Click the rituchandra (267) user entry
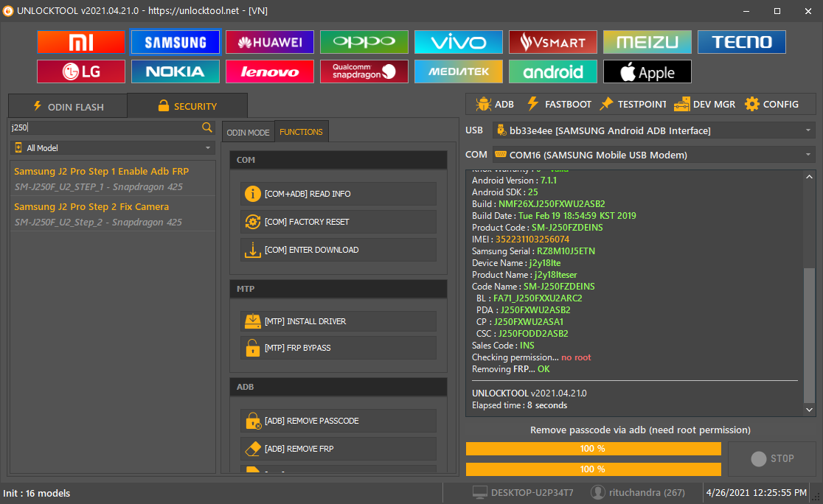 click(638, 492)
